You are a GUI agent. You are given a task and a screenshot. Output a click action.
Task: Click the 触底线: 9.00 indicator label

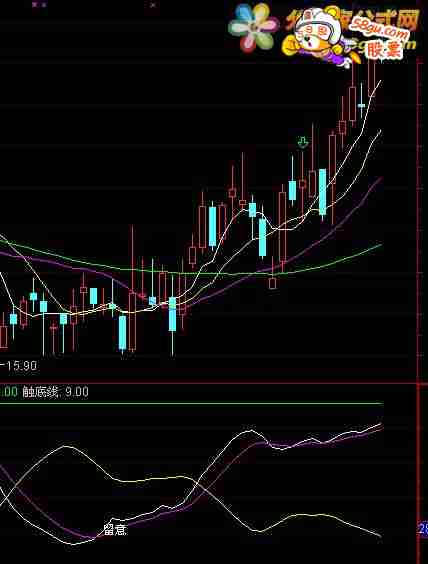(55, 392)
